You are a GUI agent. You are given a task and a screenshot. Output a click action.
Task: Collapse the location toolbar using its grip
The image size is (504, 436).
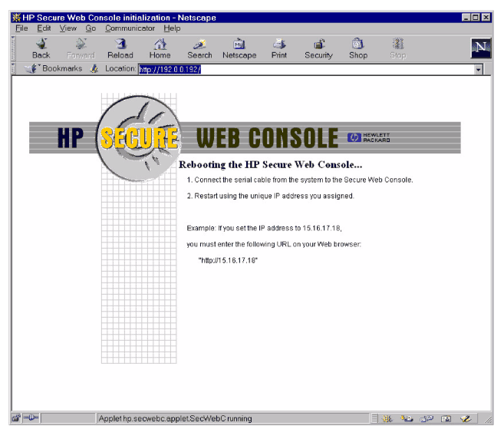(x=13, y=68)
